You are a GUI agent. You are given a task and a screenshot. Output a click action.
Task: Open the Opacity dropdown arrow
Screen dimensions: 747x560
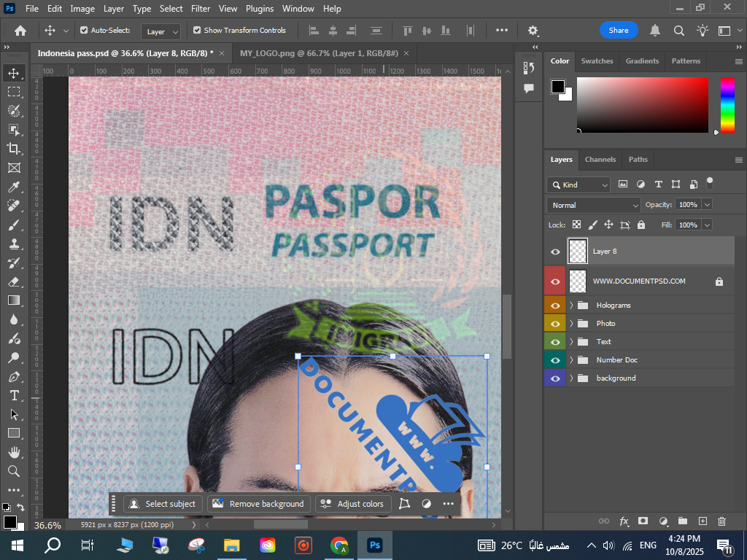tap(707, 206)
